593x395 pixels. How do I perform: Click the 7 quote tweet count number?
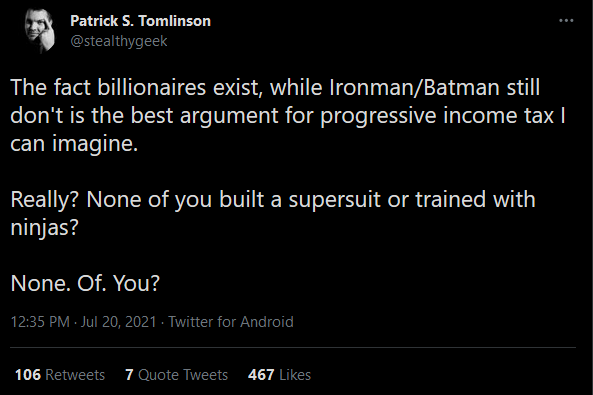129,375
